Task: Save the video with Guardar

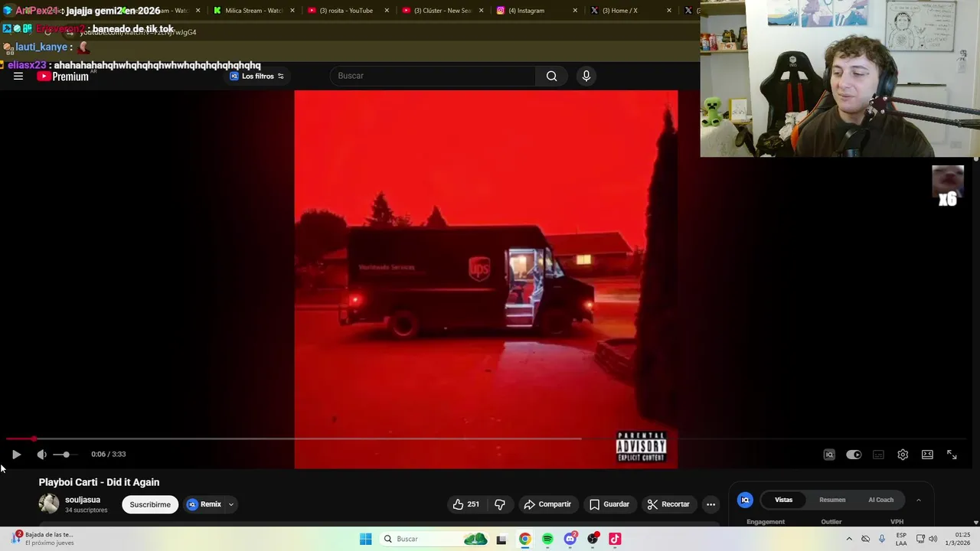Action: (609, 504)
